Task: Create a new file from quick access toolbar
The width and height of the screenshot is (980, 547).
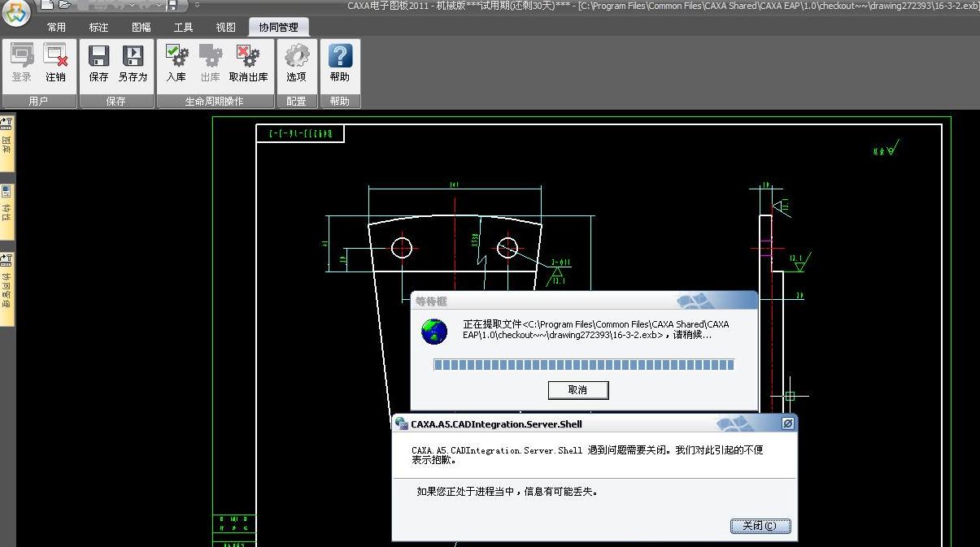Action: point(48,5)
